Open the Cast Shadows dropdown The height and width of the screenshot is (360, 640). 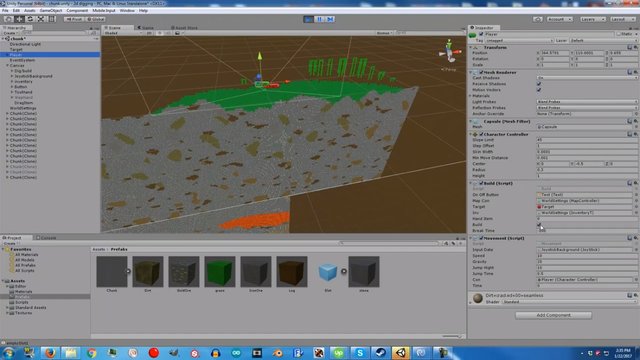point(587,78)
